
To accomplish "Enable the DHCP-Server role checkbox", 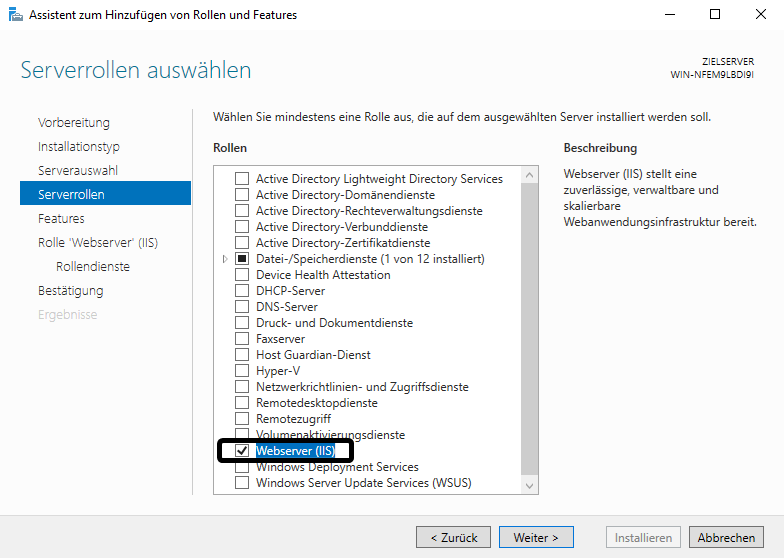I will (242, 290).
